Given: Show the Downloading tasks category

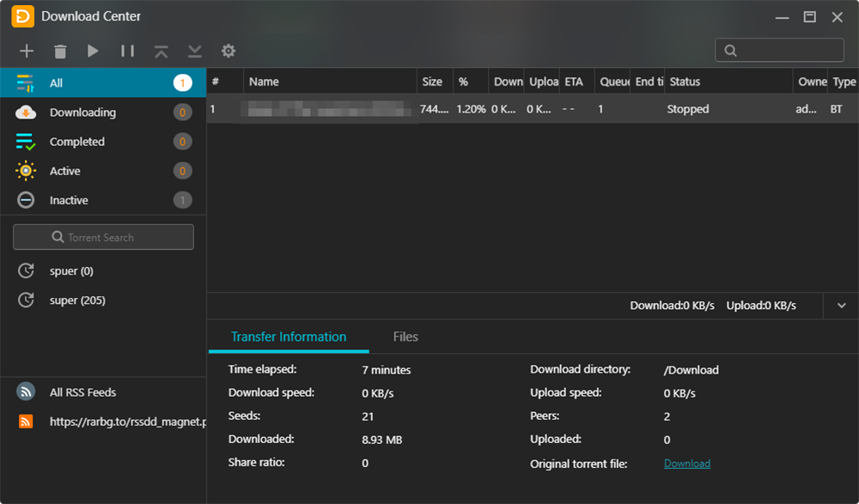Looking at the screenshot, I should coord(82,112).
